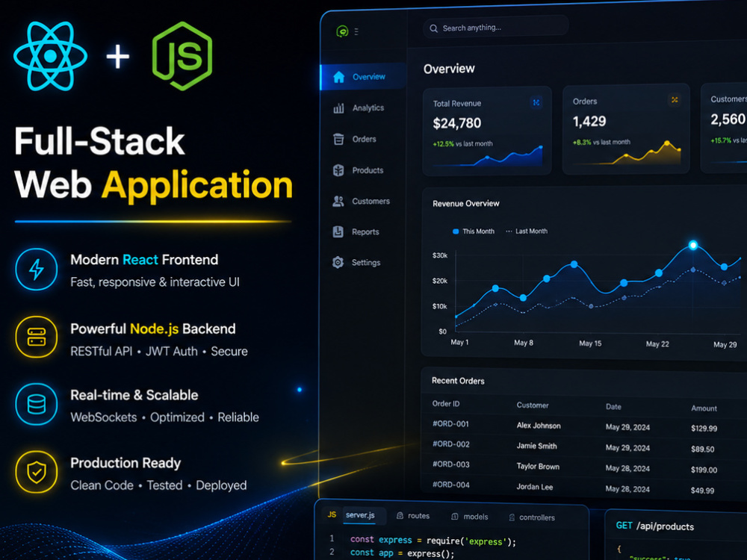The height and width of the screenshot is (560, 747).
Task: Click the 'Customer' column header
Action: (x=533, y=405)
